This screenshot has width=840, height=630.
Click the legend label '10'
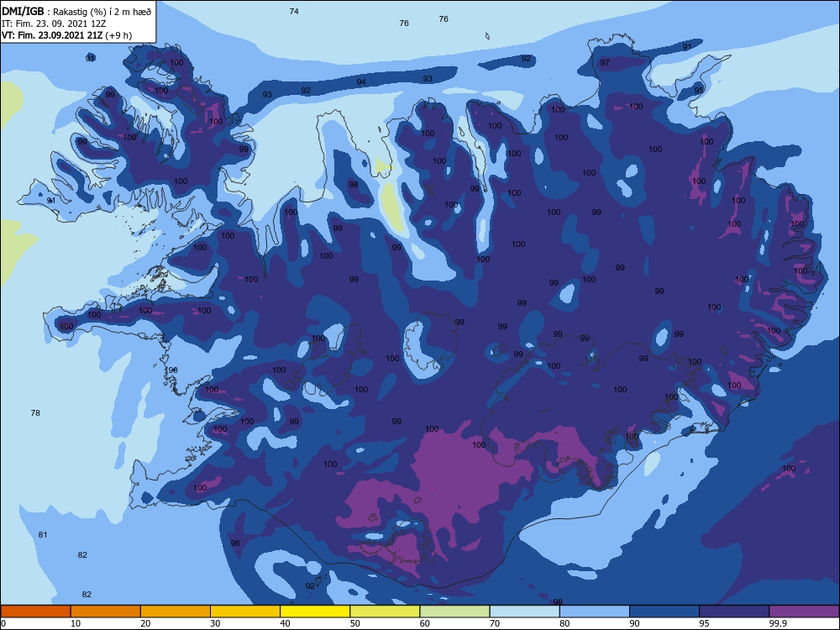76,623
